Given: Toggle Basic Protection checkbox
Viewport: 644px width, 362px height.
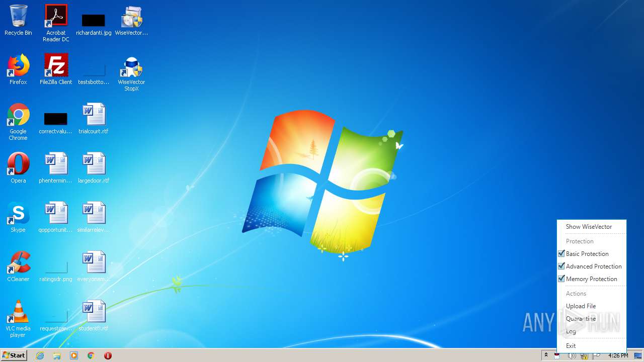Looking at the screenshot, I should pos(561,254).
